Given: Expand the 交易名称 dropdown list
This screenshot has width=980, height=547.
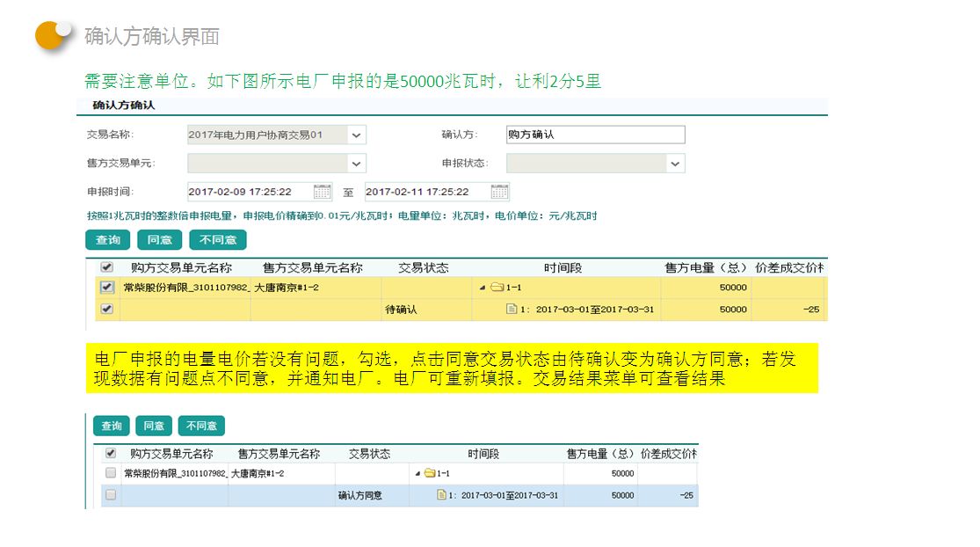Looking at the screenshot, I should [x=356, y=135].
